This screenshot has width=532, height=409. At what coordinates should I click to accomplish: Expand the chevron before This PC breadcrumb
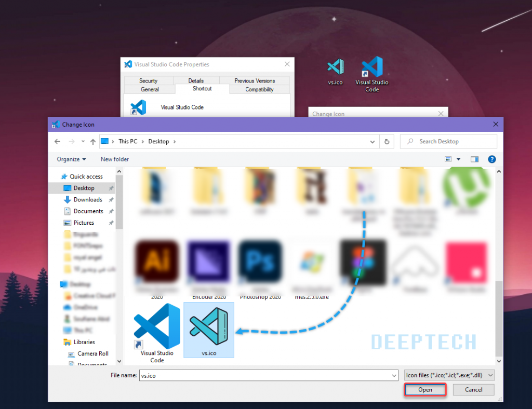tap(113, 142)
